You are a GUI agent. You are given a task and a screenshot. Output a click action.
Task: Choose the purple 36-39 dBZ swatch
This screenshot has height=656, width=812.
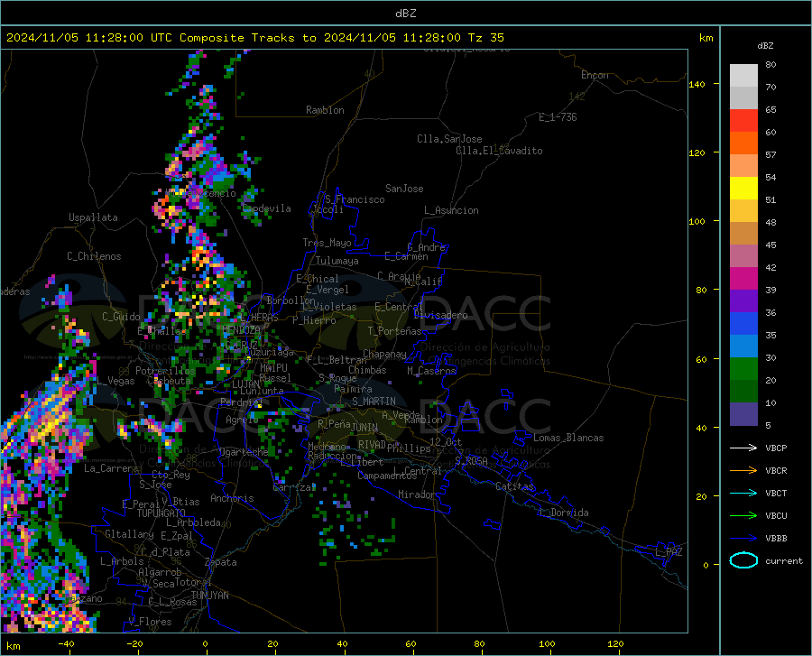[743, 301]
